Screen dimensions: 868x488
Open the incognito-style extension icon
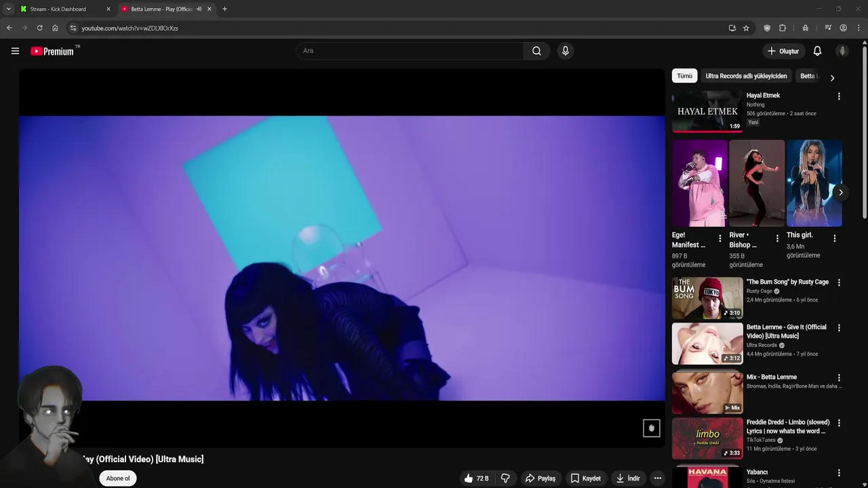coord(805,28)
